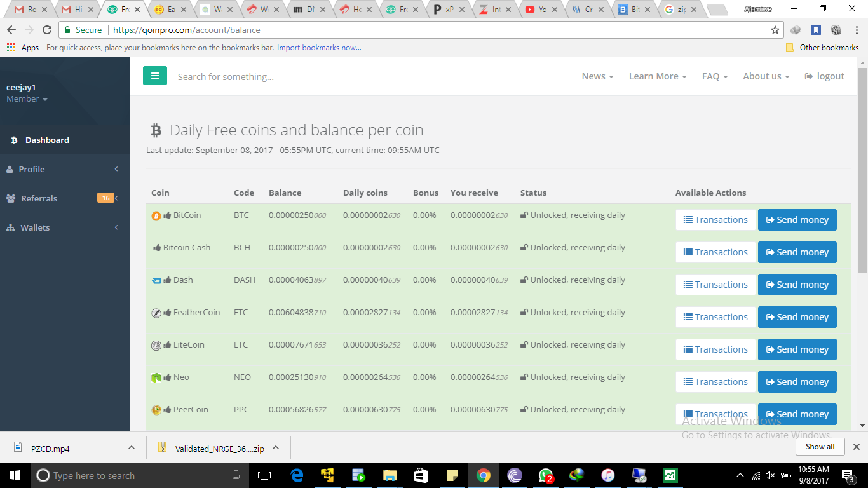Image resolution: width=868 pixels, height=488 pixels.
Task: Open the About us dropdown
Action: coord(766,76)
